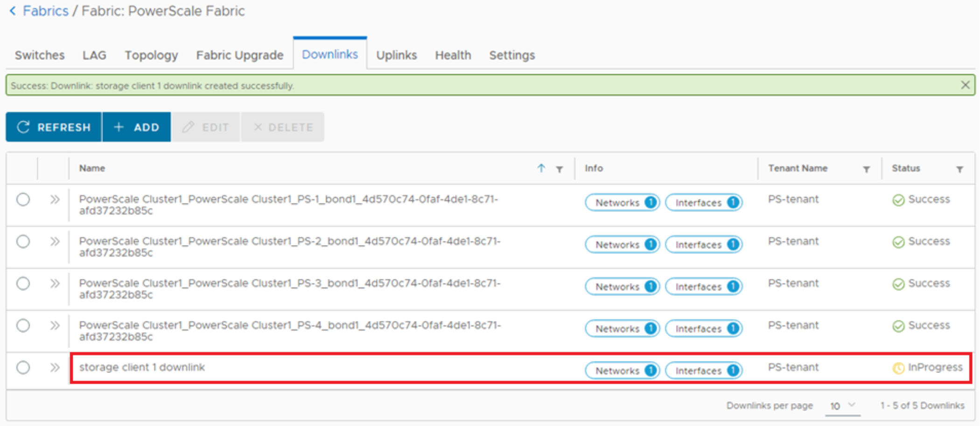Screen dimensions: 980x426
Task: Expand details for PS-2_bond1 downlink row
Action: click(55, 242)
